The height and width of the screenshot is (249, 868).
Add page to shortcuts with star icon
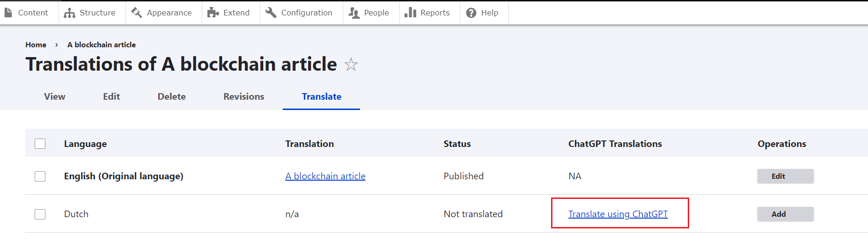[x=351, y=65]
